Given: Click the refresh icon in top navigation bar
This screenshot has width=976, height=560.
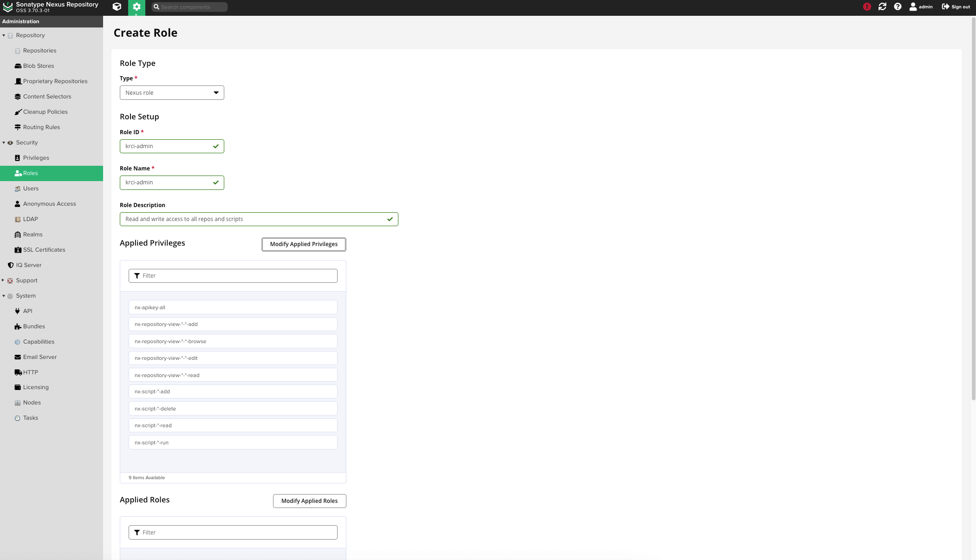Looking at the screenshot, I should pos(883,7).
